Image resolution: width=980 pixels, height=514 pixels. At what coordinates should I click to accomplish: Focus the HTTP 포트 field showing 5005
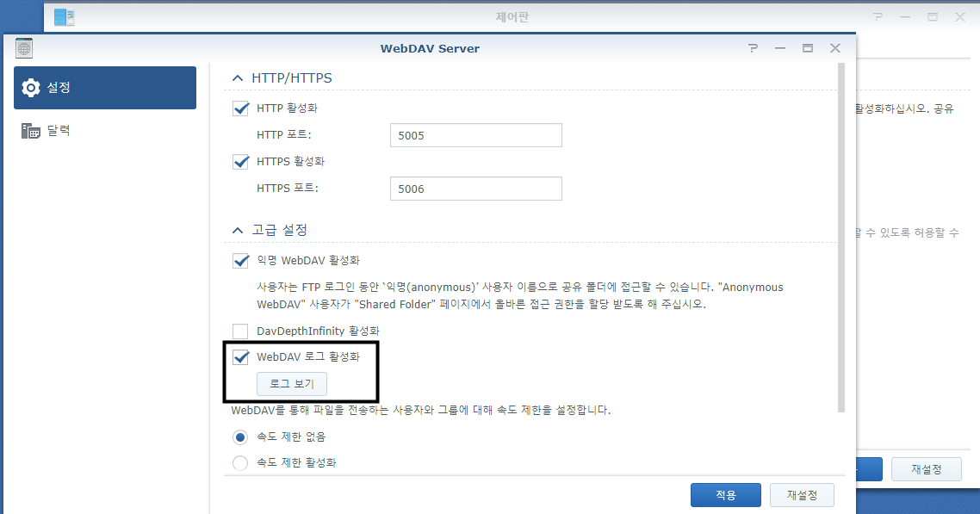pyautogui.click(x=475, y=135)
